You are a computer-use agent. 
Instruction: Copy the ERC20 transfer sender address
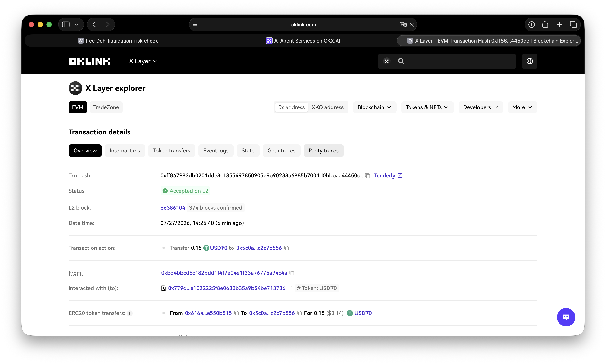tap(236, 313)
